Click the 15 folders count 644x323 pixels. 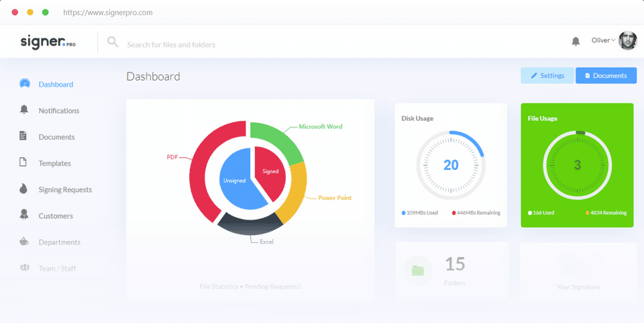pyautogui.click(x=455, y=264)
